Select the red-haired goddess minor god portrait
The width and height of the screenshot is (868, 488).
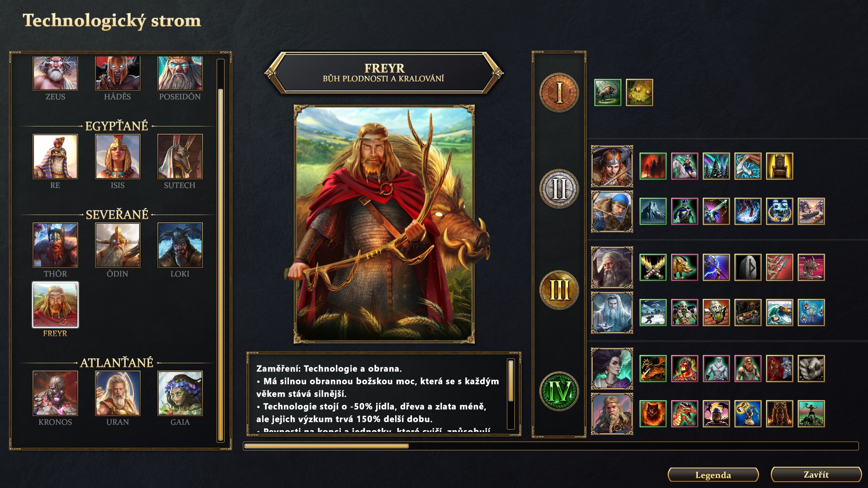pyautogui.click(x=612, y=166)
